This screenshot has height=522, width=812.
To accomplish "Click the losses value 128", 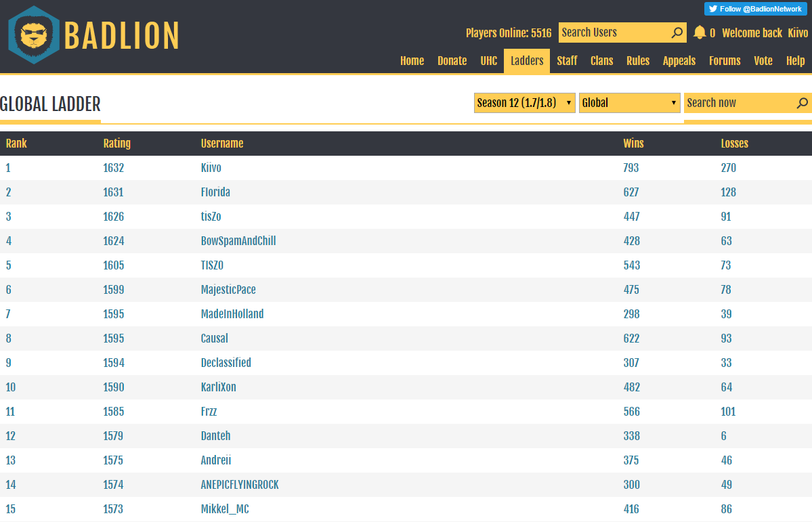I will [x=728, y=192].
